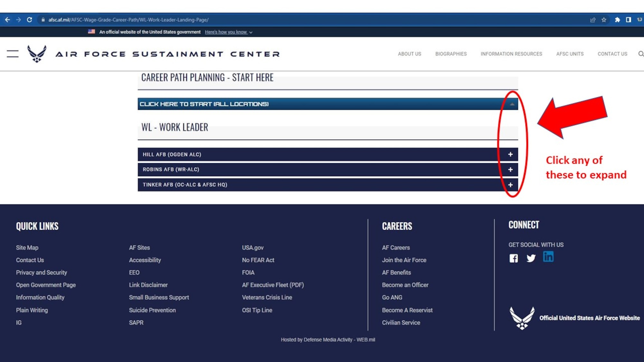Open the Go ANG link

click(392, 297)
